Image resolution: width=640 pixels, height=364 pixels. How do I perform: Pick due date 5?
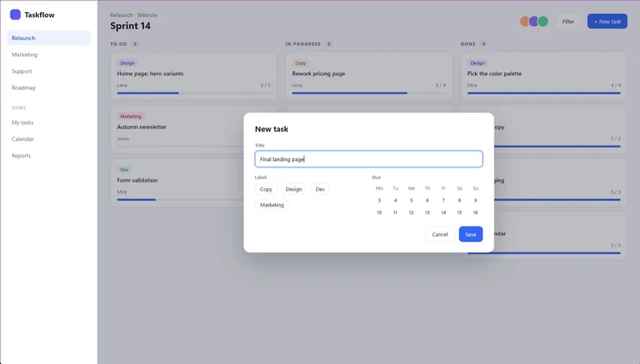coord(411,200)
